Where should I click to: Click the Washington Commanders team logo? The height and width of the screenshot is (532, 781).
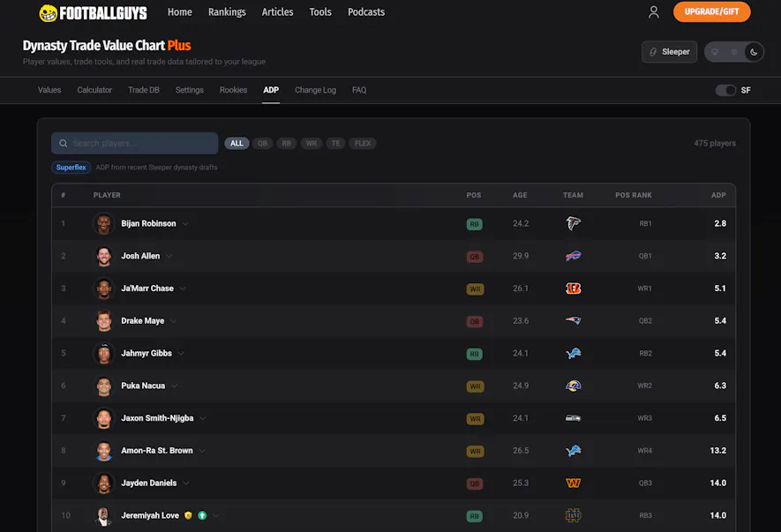[x=573, y=483]
